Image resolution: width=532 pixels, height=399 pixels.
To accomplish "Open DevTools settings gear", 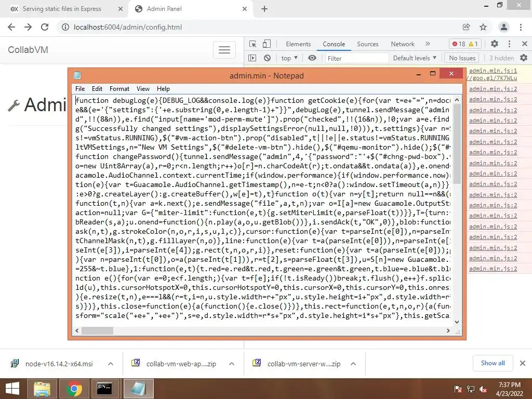I will [495, 44].
